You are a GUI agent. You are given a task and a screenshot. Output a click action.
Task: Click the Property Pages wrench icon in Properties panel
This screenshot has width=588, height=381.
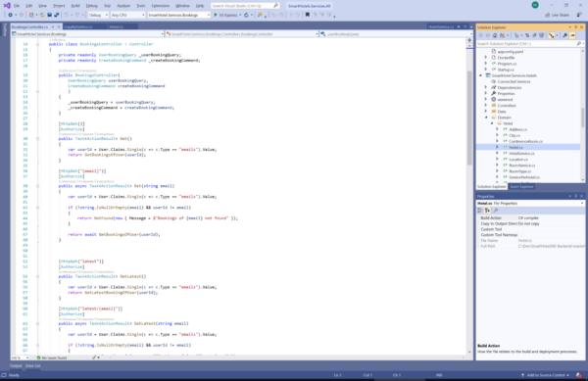tap(496, 211)
